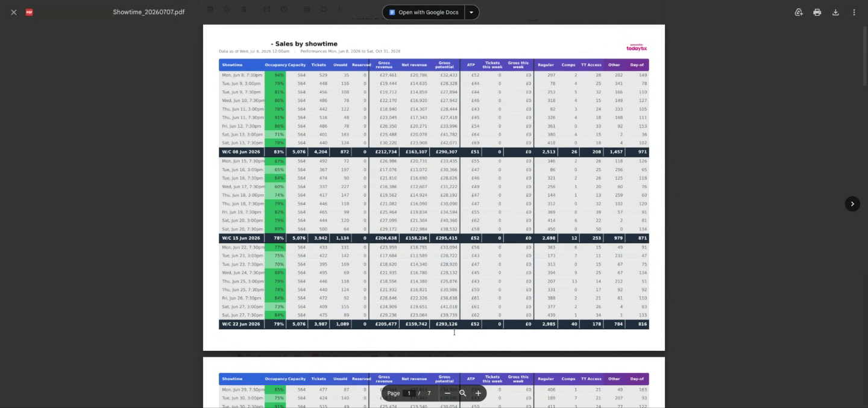
Task: Expand the Open with dropdown arrow
Action: click(x=472, y=12)
